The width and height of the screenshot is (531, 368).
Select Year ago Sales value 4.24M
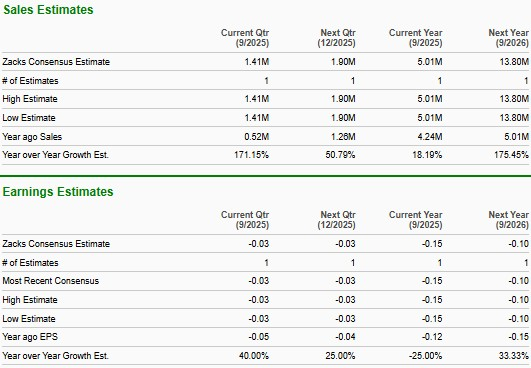click(430, 137)
